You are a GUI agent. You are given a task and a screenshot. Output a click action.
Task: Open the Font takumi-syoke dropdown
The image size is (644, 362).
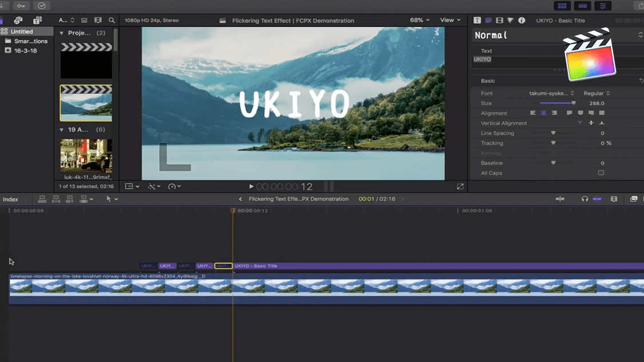551,93
